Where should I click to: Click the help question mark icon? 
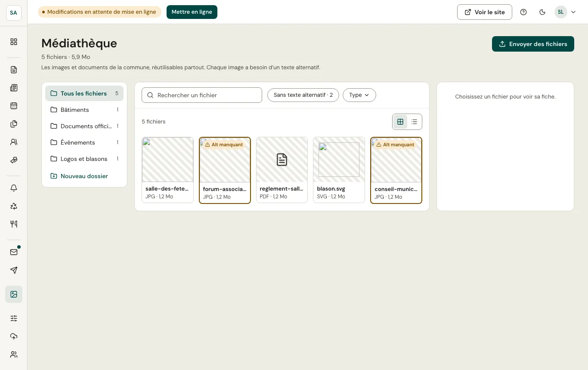(x=523, y=12)
